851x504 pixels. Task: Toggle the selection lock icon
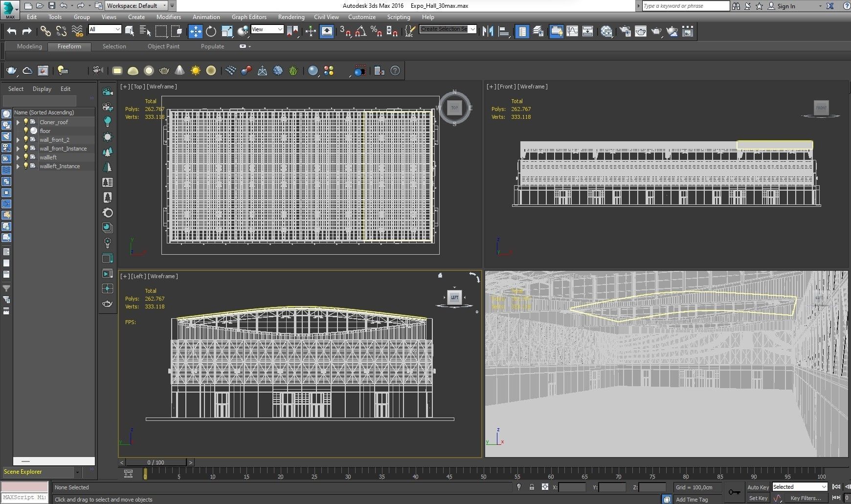coord(532,487)
